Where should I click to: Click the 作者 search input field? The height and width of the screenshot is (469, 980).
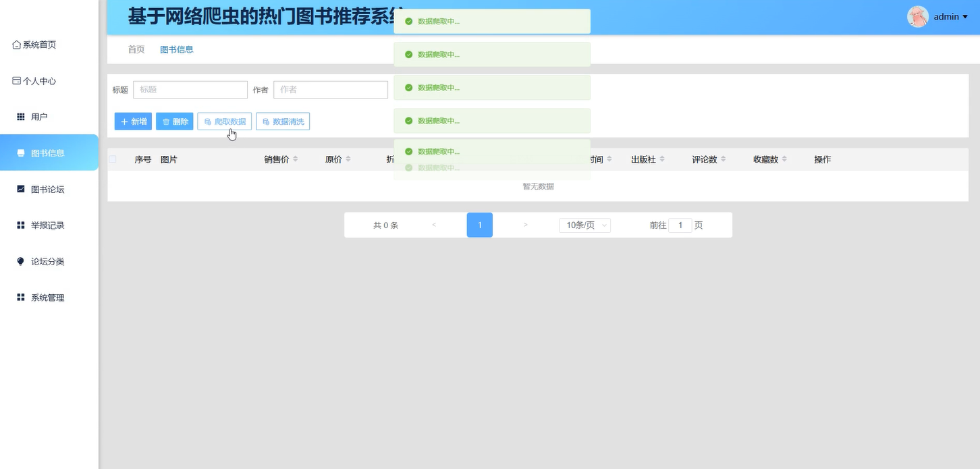[x=331, y=89]
